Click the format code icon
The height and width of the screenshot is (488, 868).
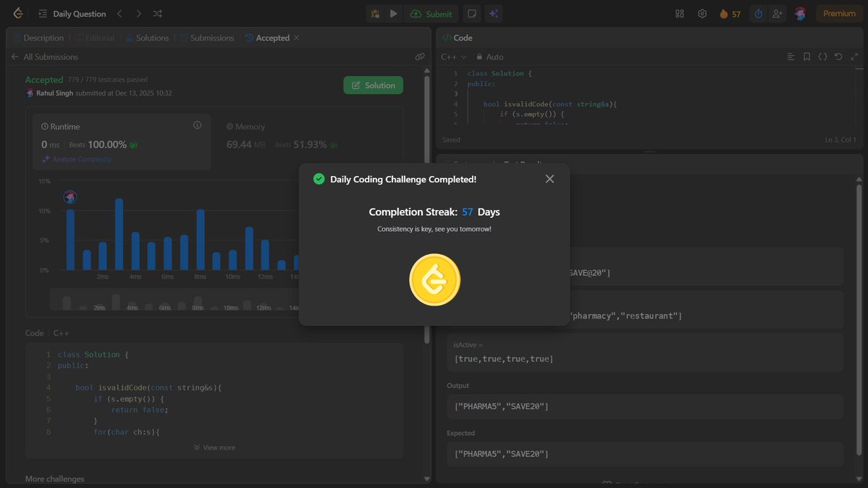791,56
